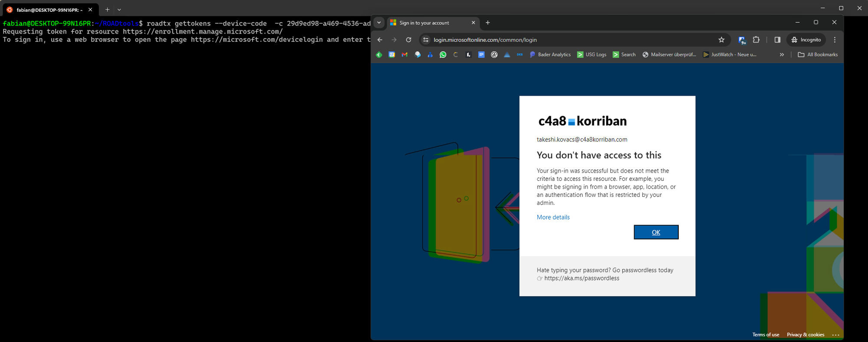The image size is (868, 342).
Task: Open the green diamond bookmark icon
Action: [x=379, y=54]
